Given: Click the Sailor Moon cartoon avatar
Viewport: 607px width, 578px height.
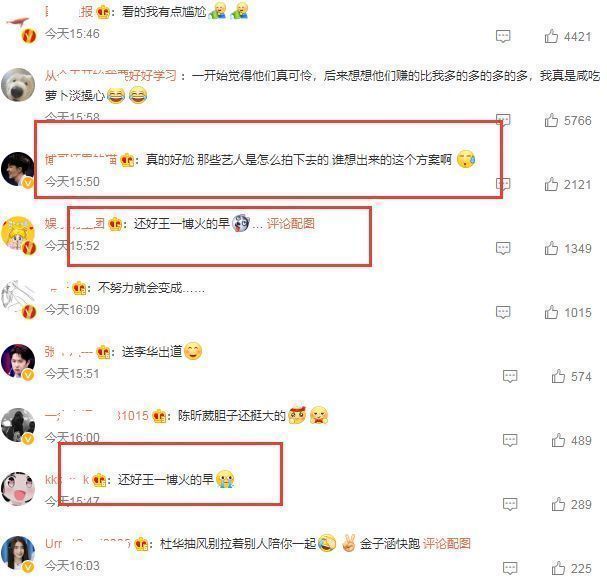Looking at the screenshot, I should click(x=18, y=234).
